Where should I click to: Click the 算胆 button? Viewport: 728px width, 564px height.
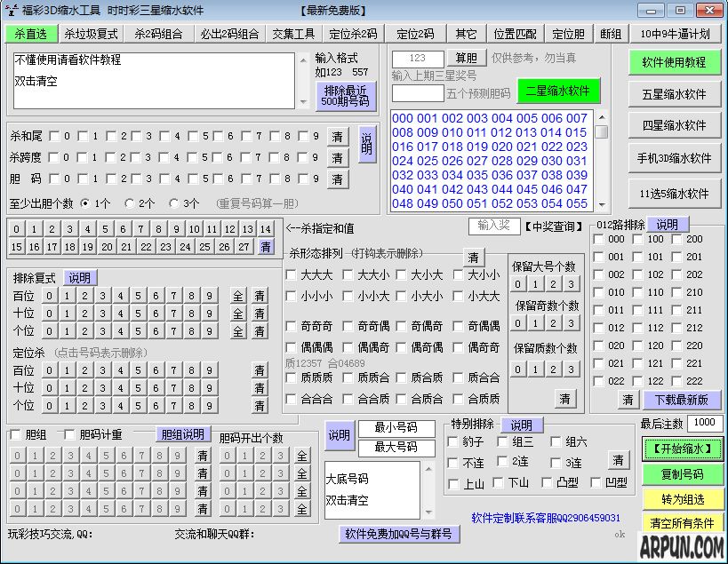pyautogui.click(x=466, y=58)
